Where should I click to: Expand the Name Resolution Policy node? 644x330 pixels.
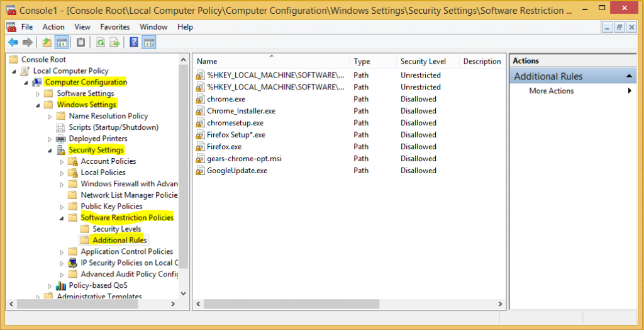(x=50, y=117)
